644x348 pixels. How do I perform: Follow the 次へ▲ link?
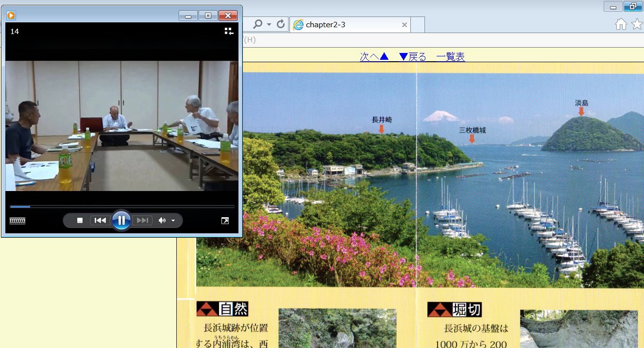374,57
